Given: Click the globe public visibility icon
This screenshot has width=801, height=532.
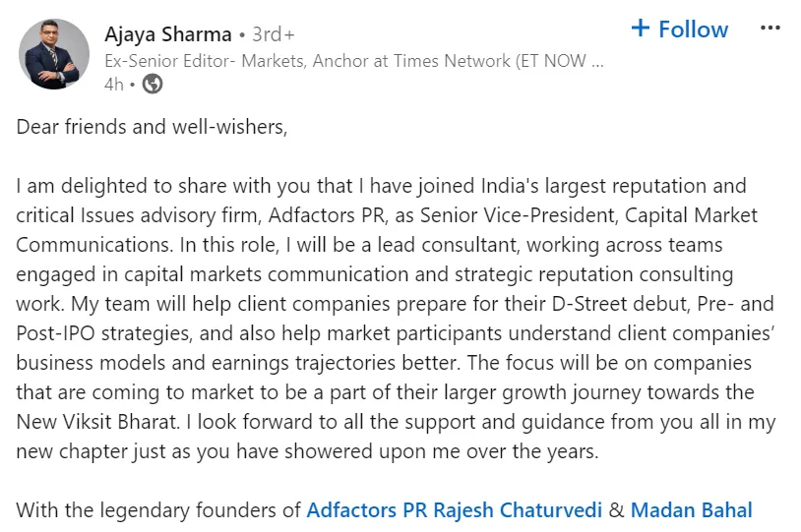Looking at the screenshot, I should tap(153, 85).
